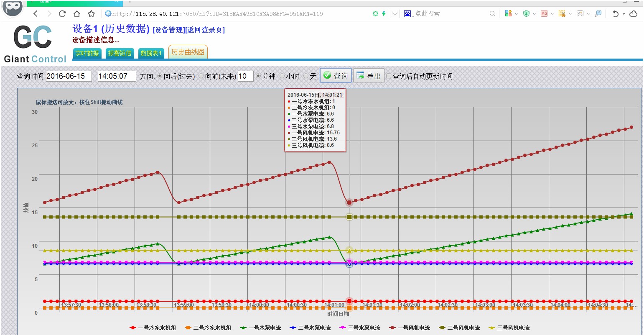Click the green lightning speed-mode icon
This screenshot has height=336, width=644.
[x=384, y=14]
